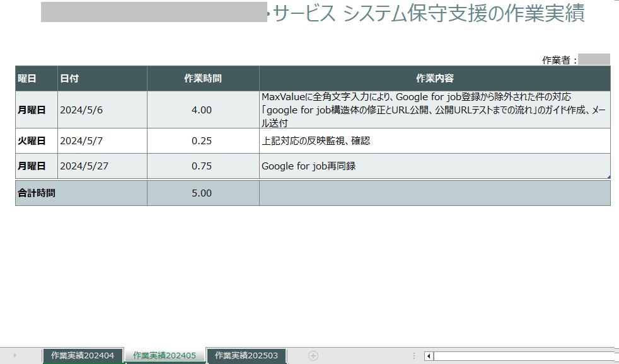Viewport: 619px width, 364px height.
Task: Select 月曜日 cell in the 2024/5/6 row
Action: pyautogui.click(x=37, y=110)
